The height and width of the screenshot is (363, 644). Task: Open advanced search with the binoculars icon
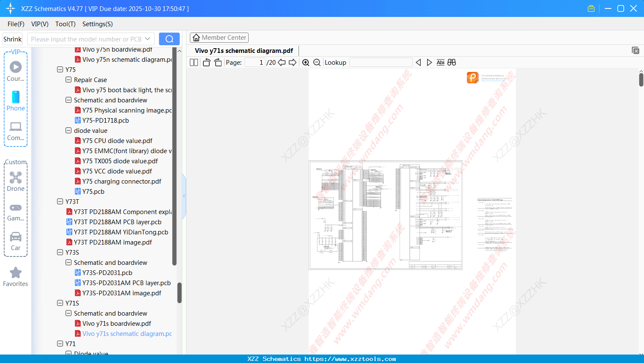(451, 62)
